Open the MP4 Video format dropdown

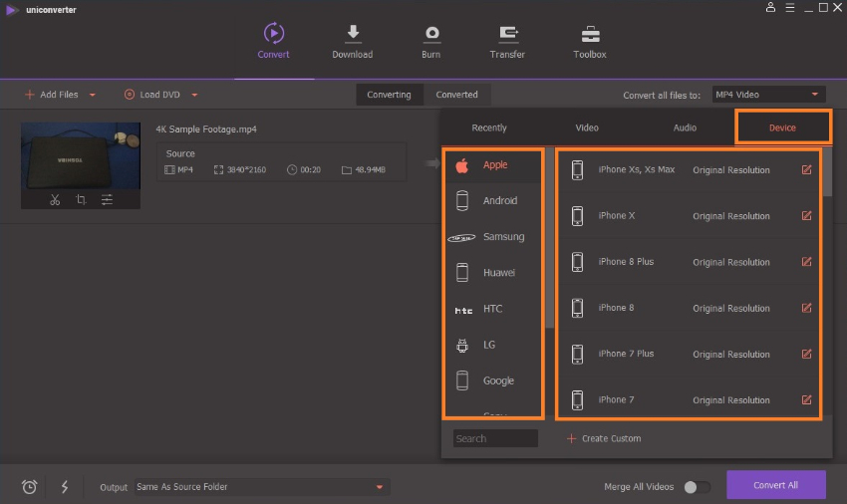pyautogui.click(x=768, y=95)
